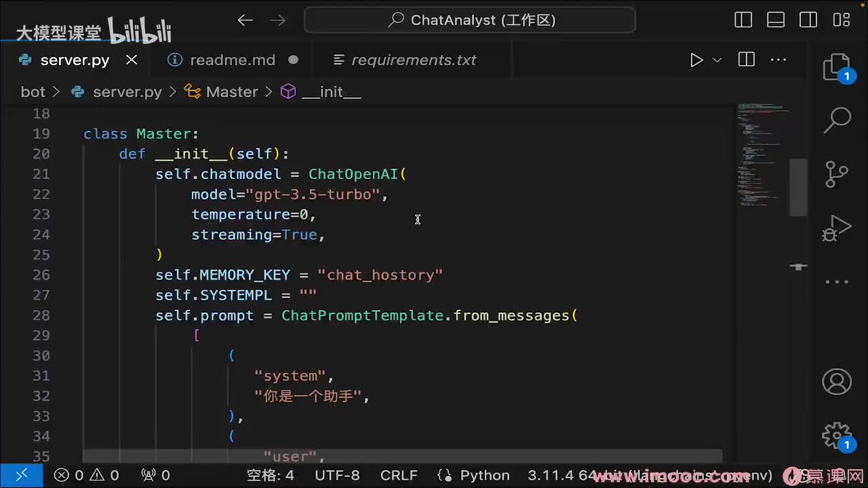Screen dimensions: 868x488
Task: Click the unsaved dot on readme.md tab
Action: [294, 60]
